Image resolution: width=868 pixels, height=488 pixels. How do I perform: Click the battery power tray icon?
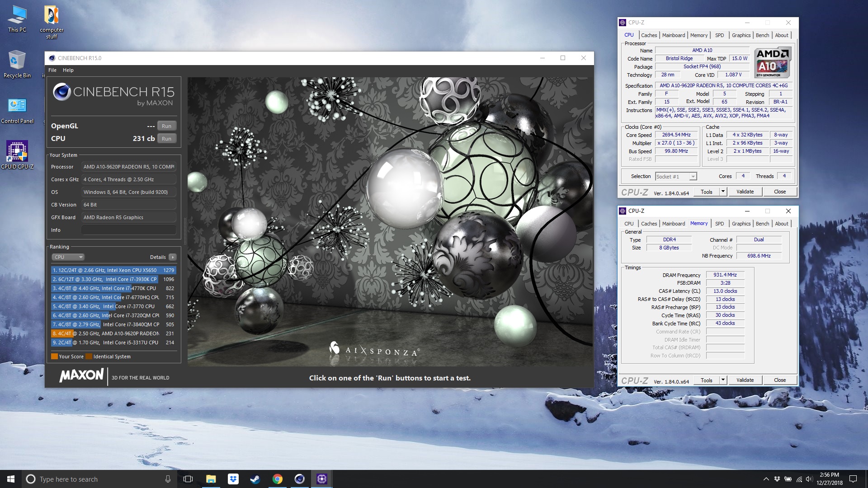click(x=788, y=479)
